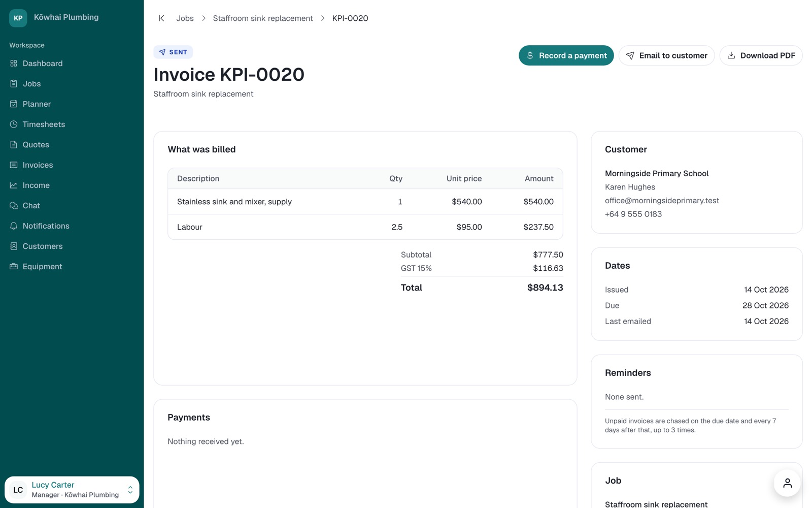This screenshot has height=508, width=812.
Task: Open Equipment from the sidebar
Action: pyautogui.click(x=72, y=267)
